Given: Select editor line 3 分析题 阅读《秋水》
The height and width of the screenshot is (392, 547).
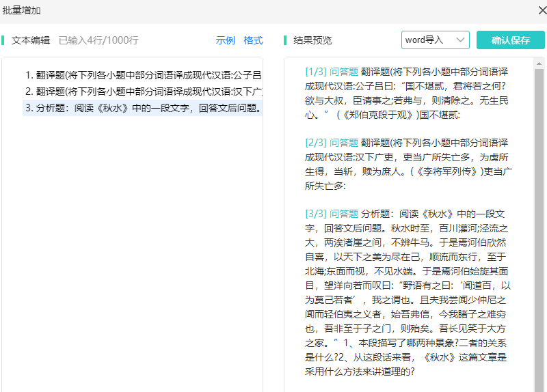Looking at the screenshot, I should coord(143,108).
